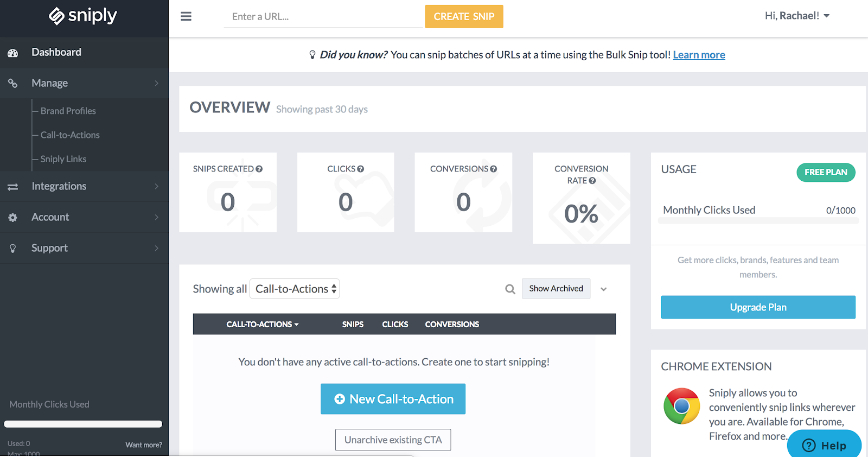Select the Integrations menu item

[x=84, y=186]
